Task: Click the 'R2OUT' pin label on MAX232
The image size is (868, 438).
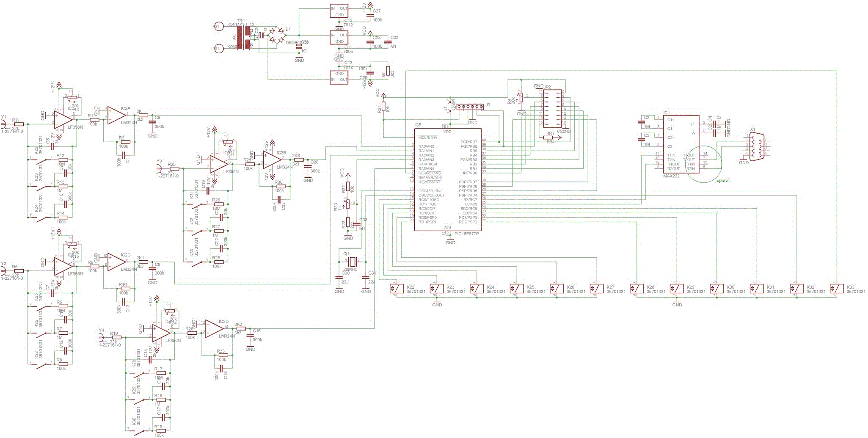Action: (x=674, y=169)
